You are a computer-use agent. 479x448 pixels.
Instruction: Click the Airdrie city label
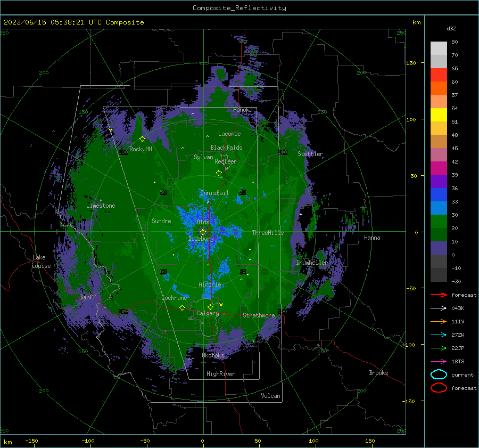click(x=210, y=284)
